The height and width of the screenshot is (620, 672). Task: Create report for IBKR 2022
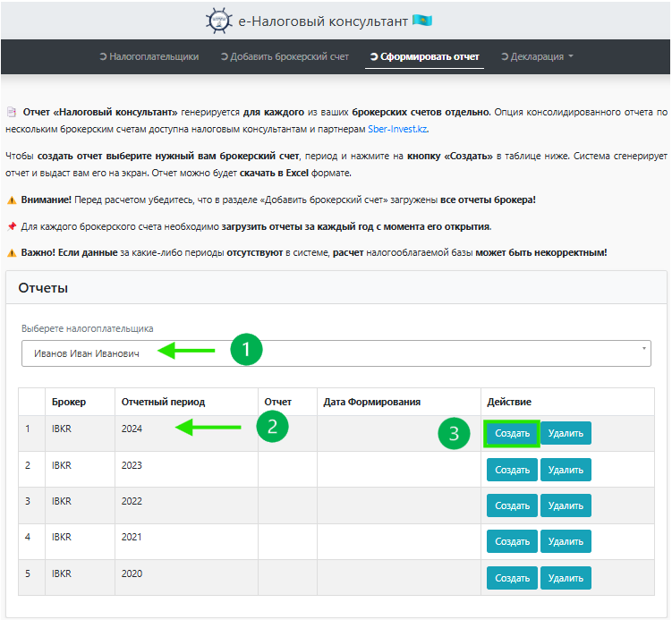coord(512,505)
